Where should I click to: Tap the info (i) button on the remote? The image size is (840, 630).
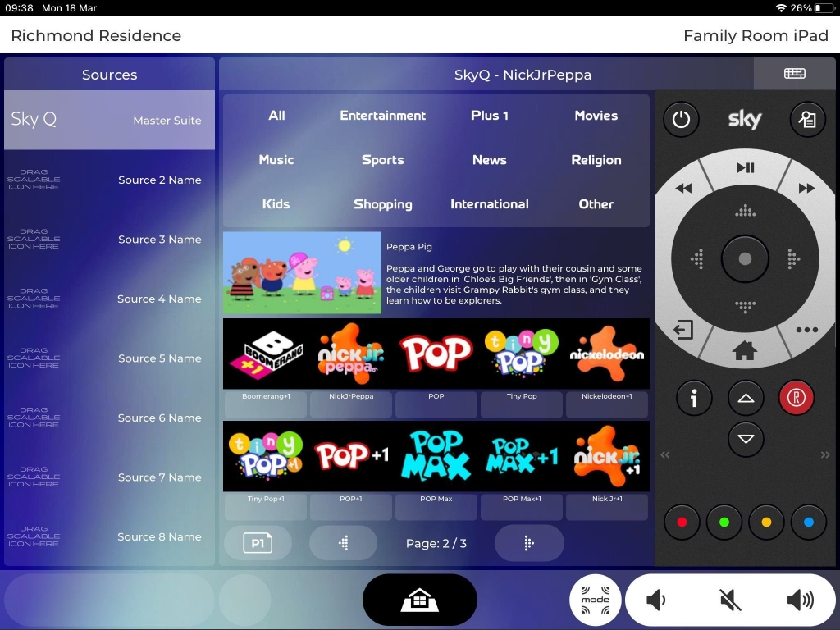click(694, 398)
